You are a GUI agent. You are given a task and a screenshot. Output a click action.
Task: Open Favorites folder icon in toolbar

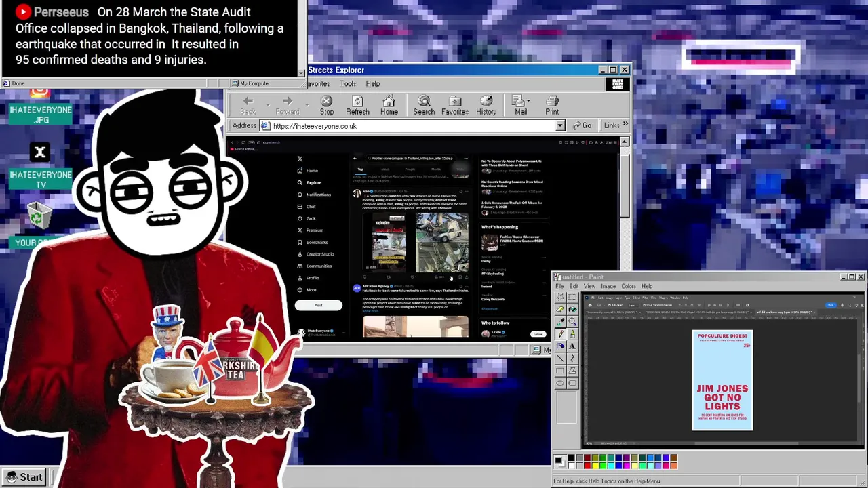455,105
